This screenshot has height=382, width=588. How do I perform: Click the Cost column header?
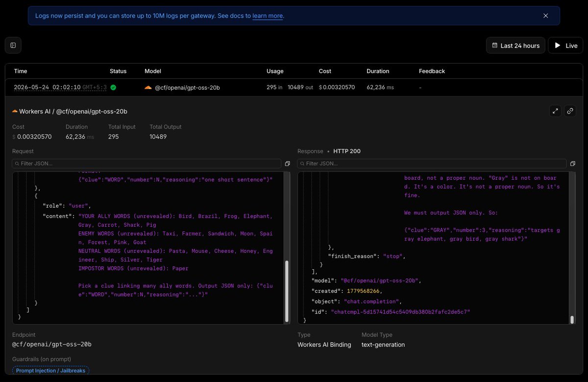tap(325, 71)
